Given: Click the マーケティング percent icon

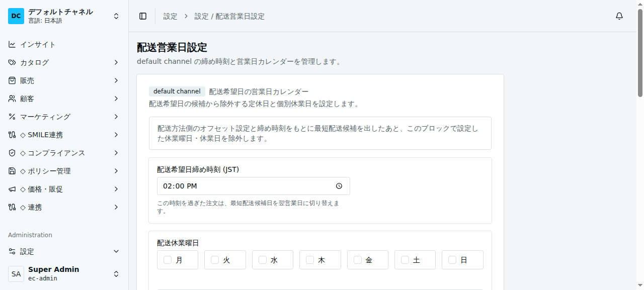Looking at the screenshot, I should (12, 117).
